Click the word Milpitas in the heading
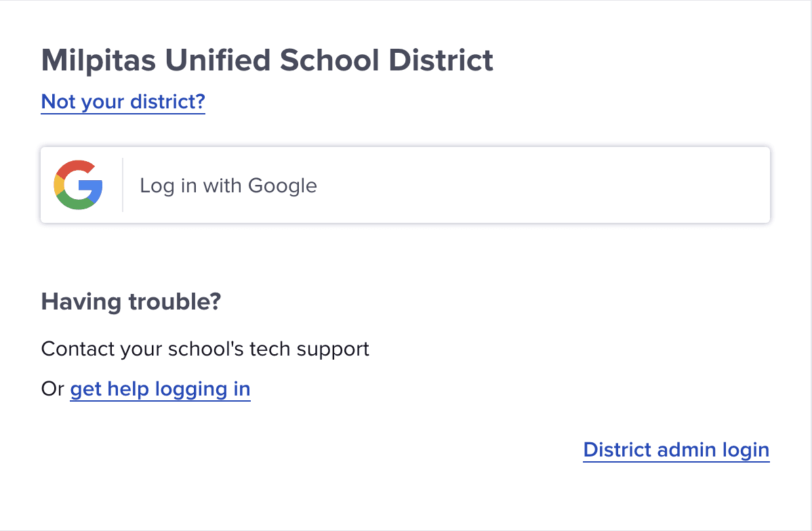The height and width of the screenshot is (531, 812). coord(98,60)
